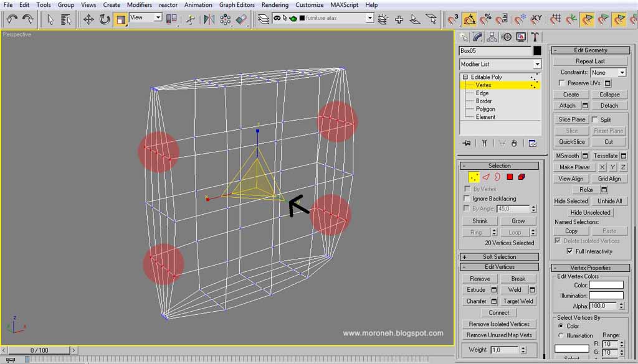This screenshot has width=638, height=364.
Task: Select Polygon sub-object red square icon
Action: (510, 177)
